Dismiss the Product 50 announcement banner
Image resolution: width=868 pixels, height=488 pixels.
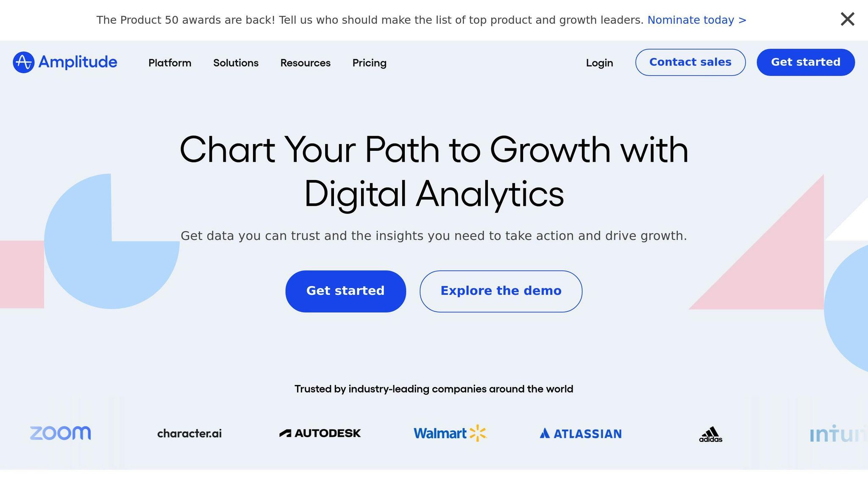847,19
